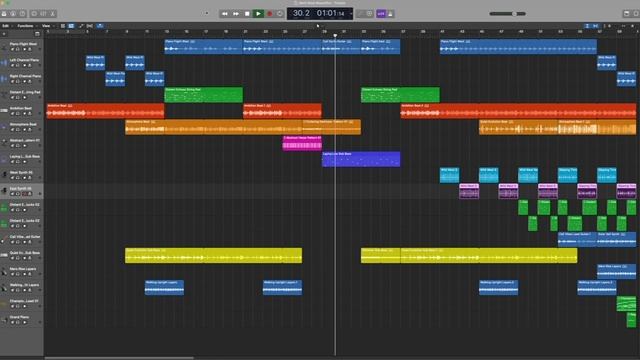Stop playback with the Stop button
The height and width of the screenshot is (360, 640).
(x=247, y=14)
